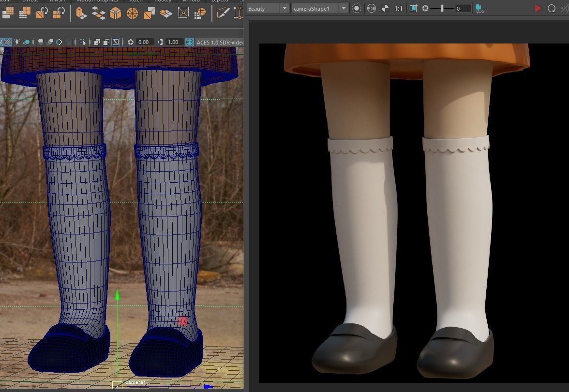Click the aperture exposure icon in render view
Viewport: 569px width, 392px height.
tap(425, 8)
